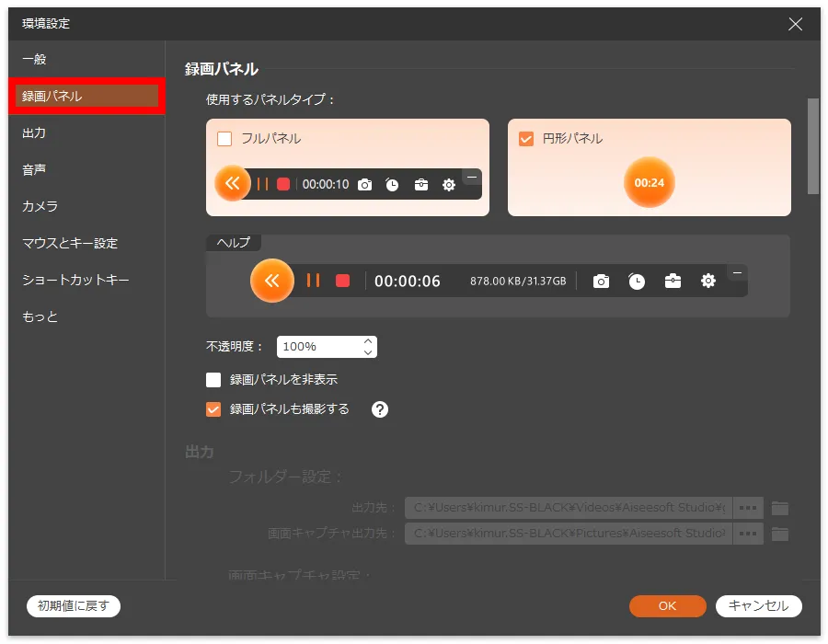Click the 初期値に戻す button
828x644 pixels.
point(74,605)
